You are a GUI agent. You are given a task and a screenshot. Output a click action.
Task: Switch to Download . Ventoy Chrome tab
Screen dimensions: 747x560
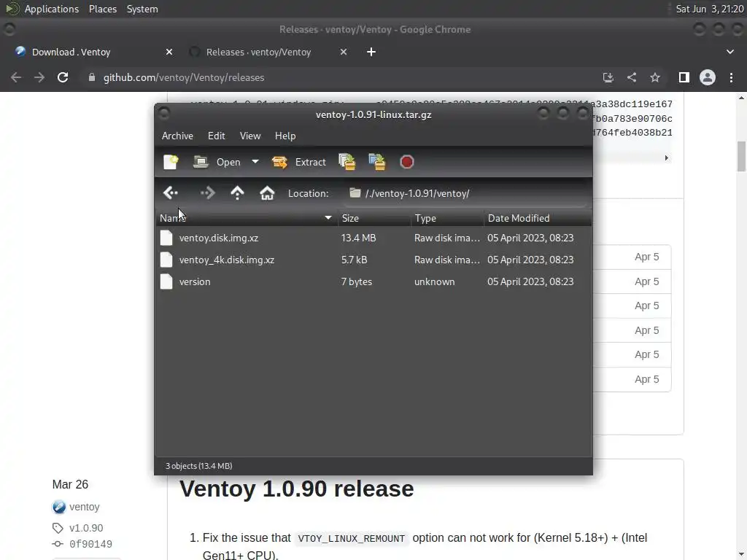[x=93, y=52]
